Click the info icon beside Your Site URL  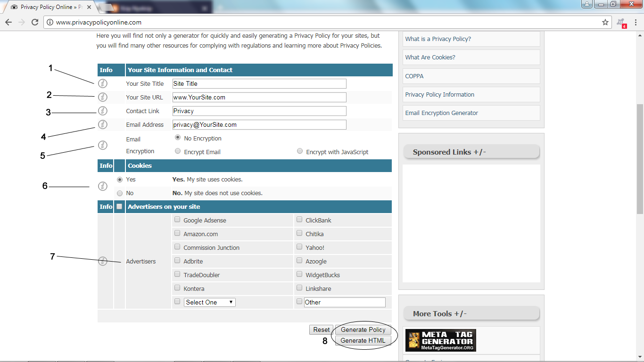coord(103,97)
